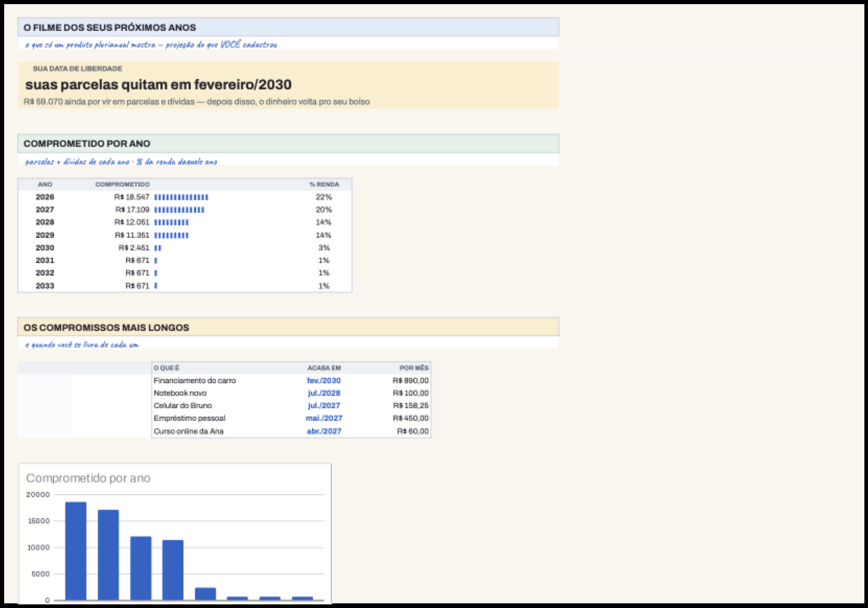Click the 'ANO' column header
Image resolution: width=868 pixels, height=608 pixels.
[45, 184]
